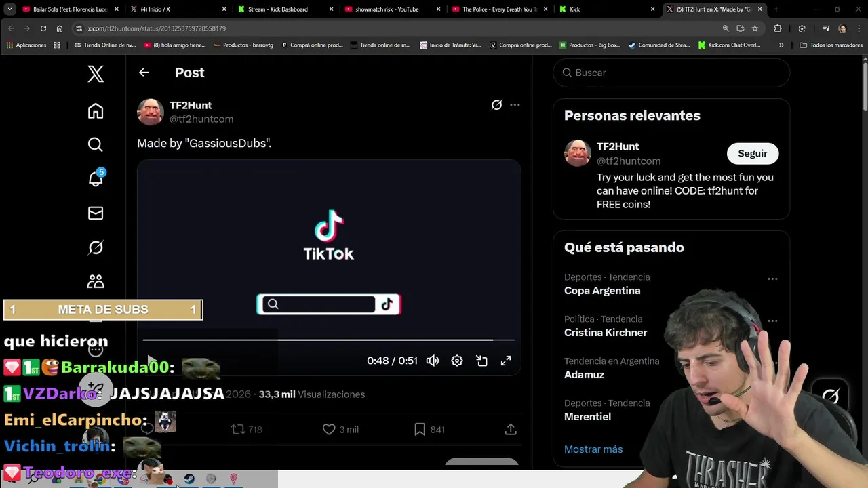
Task: Open Explore search in X sidebar
Action: (x=96, y=144)
